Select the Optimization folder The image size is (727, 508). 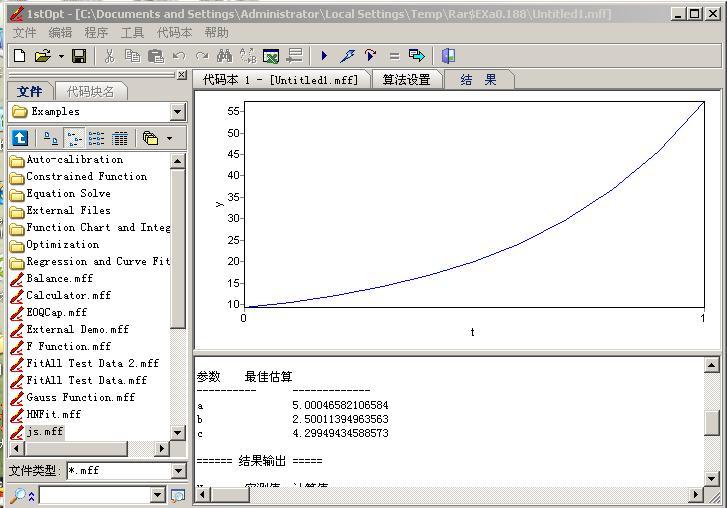tap(54, 245)
